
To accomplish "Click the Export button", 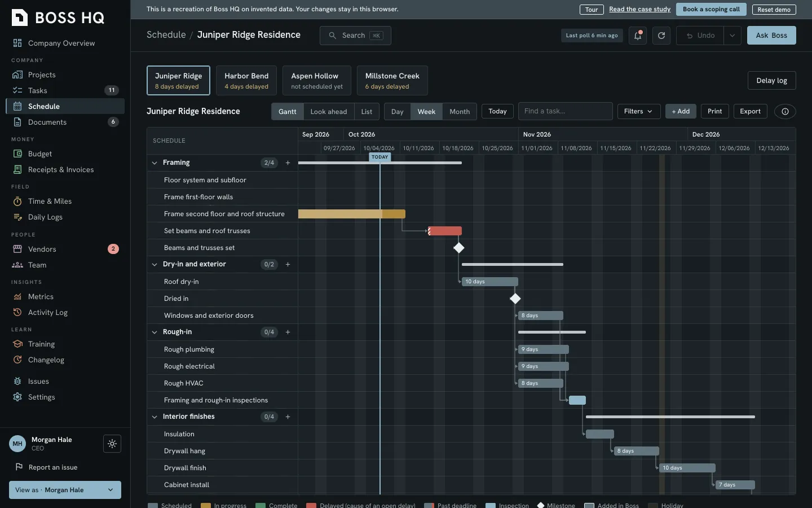I will [x=750, y=112].
